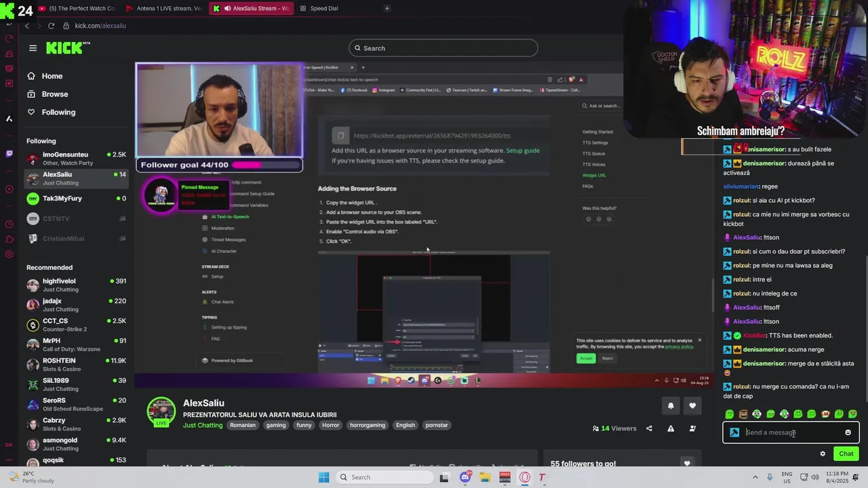
Task: Click AlexSaliu's live profile avatar
Action: (x=161, y=412)
